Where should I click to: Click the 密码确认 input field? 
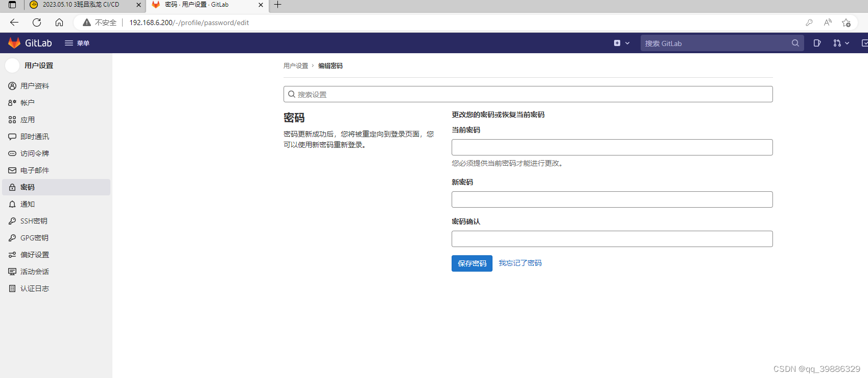click(612, 239)
